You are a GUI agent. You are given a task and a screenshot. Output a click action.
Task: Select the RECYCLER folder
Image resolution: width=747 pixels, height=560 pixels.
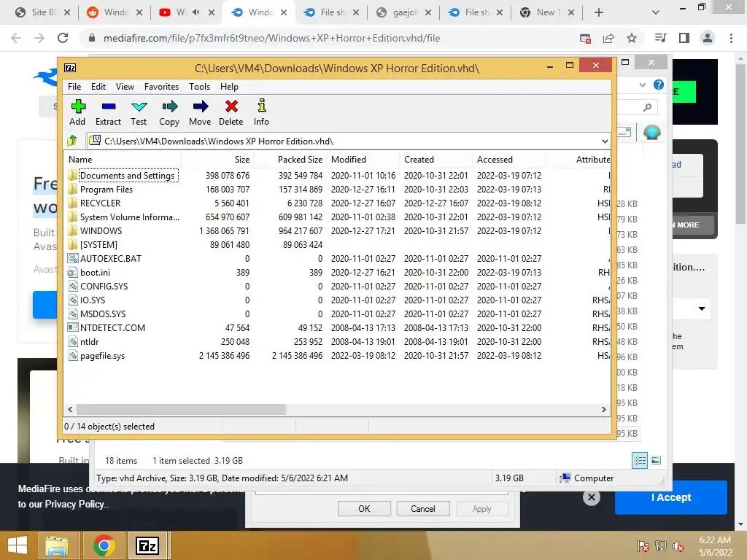tap(100, 203)
